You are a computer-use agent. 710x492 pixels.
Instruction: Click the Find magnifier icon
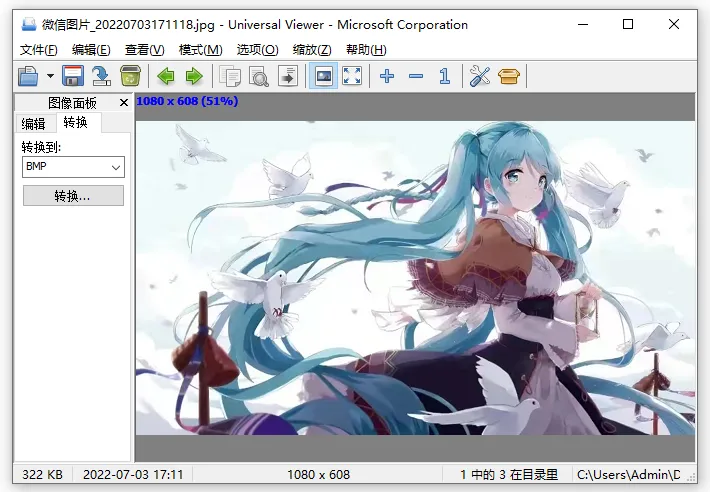(259, 76)
